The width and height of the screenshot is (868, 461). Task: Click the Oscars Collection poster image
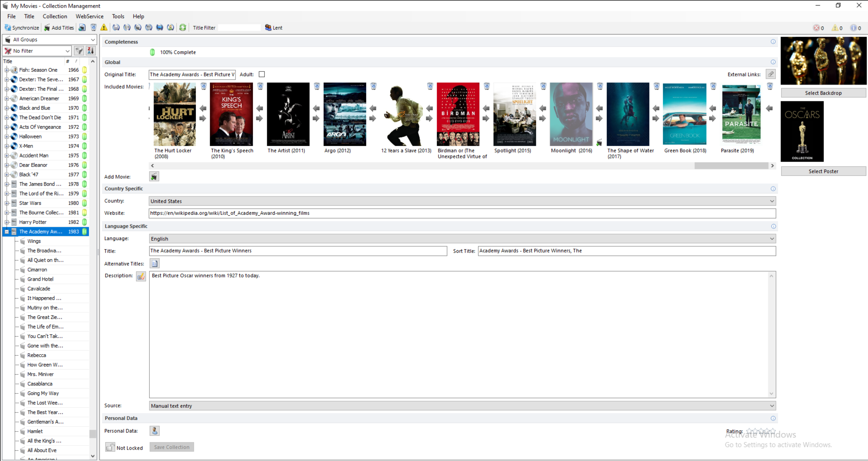(x=802, y=131)
